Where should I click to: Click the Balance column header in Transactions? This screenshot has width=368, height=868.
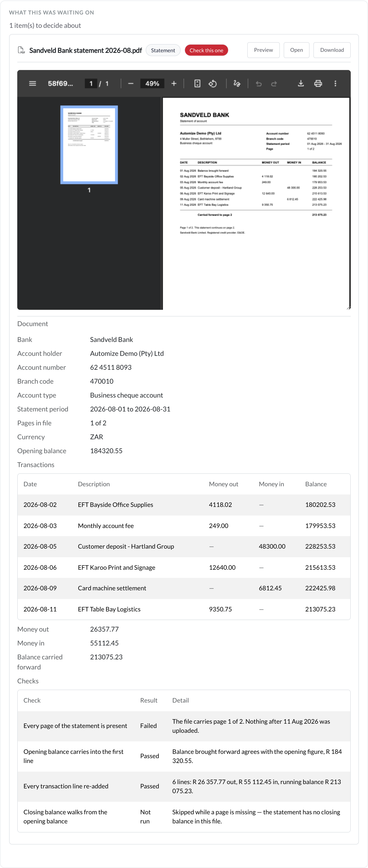[x=316, y=484]
